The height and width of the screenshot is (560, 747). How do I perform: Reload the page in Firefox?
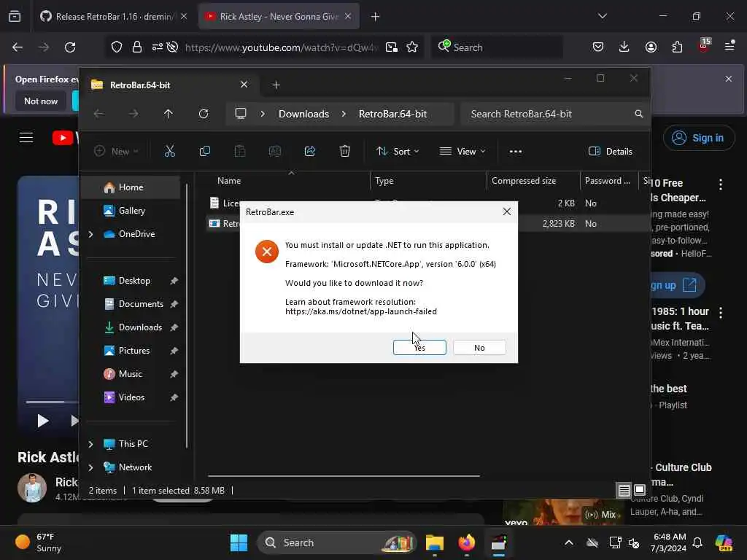pyautogui.click(x=70, y=47)
